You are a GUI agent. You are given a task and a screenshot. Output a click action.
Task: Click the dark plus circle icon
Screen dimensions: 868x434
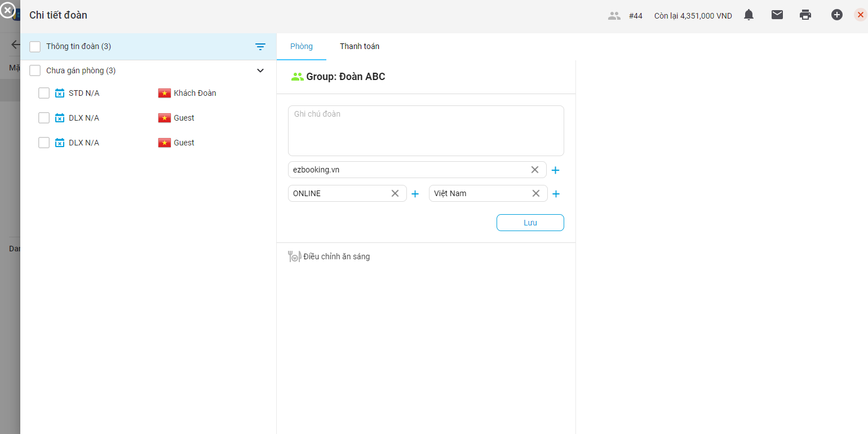pyautogui.click(x=837, y=15)
